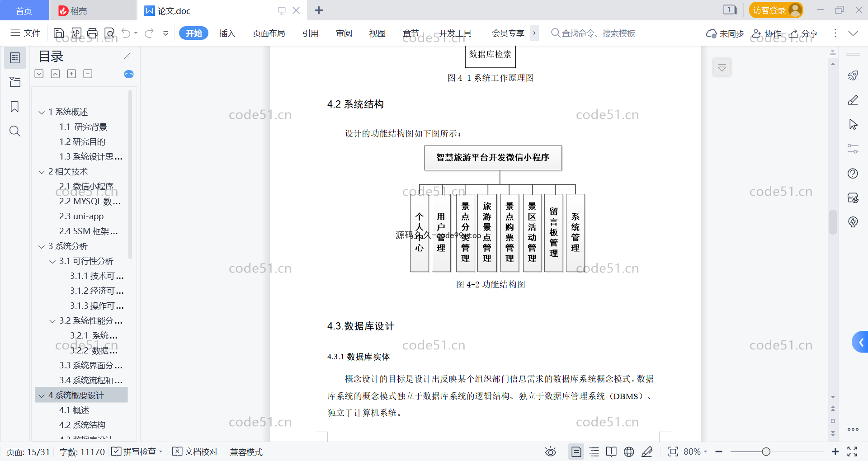This screenshot has height=461, width=868.
Task: Open the 首页 tab
Action: pyautogui.click(x=24, y=10)
